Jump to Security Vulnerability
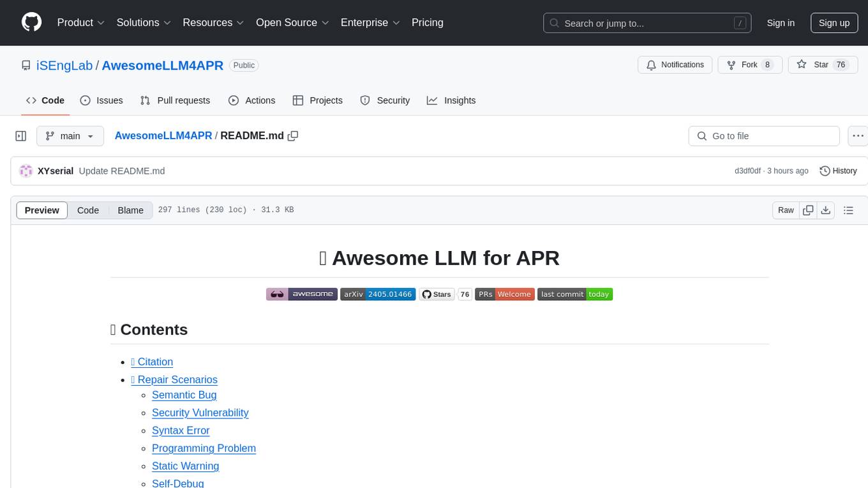Image resolution: width=868 pixels, height=488 pixels. [x=200, y=413]
